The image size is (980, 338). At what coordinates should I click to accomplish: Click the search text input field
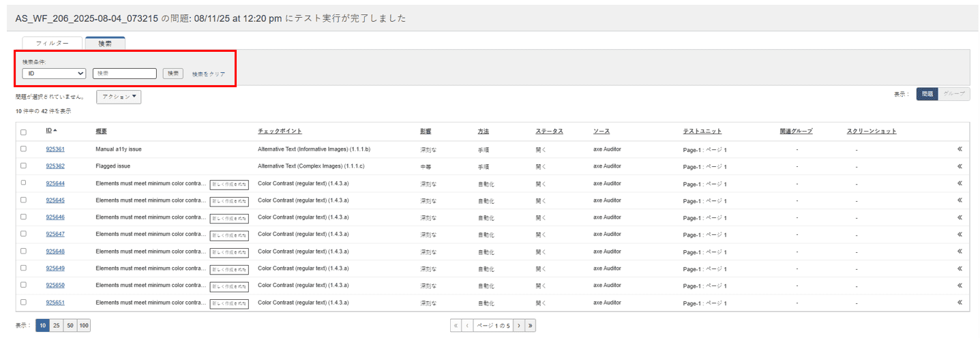pyautogui.click(x=125, y=73)
